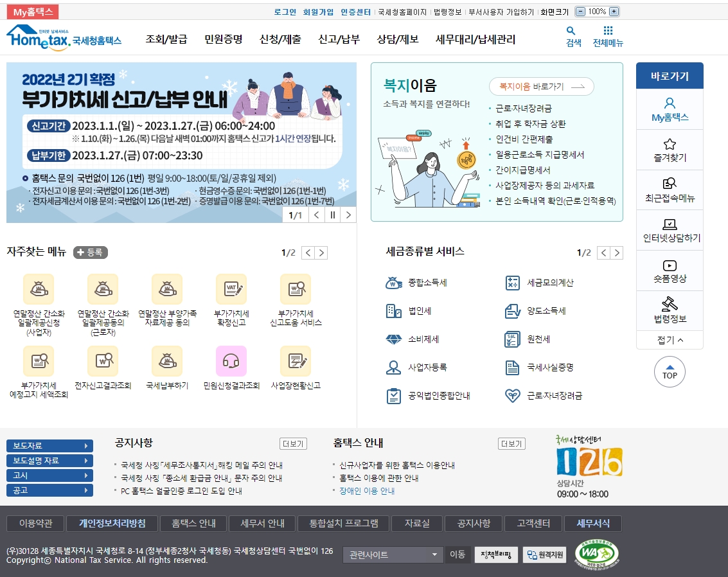The image size is (728, 577).
Task: Click 복지이음 바로가기 button
Action: [x=540, y=87]
